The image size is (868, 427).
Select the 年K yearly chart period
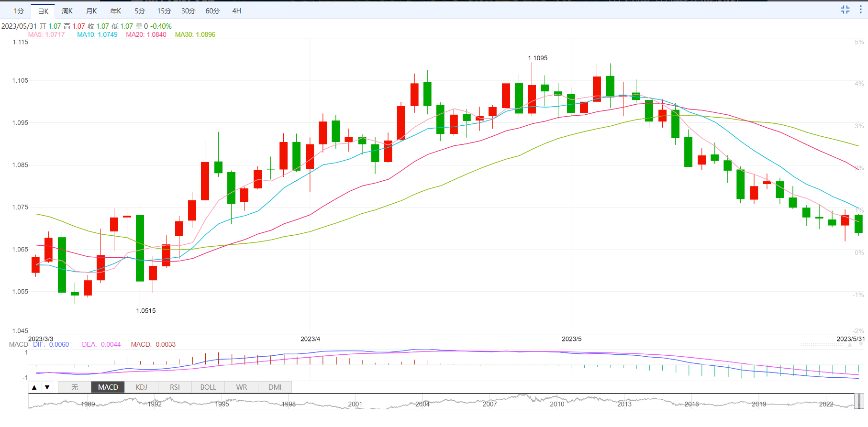point(116,11)
